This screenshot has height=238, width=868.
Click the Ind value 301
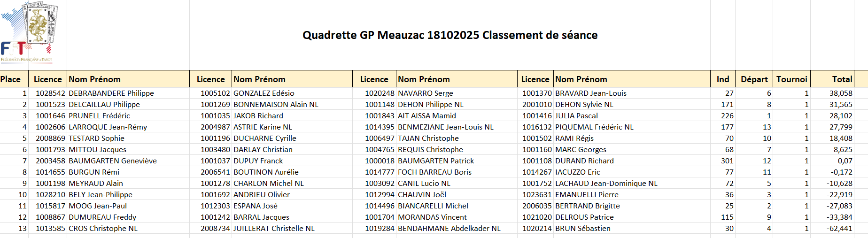coord(727,161)
